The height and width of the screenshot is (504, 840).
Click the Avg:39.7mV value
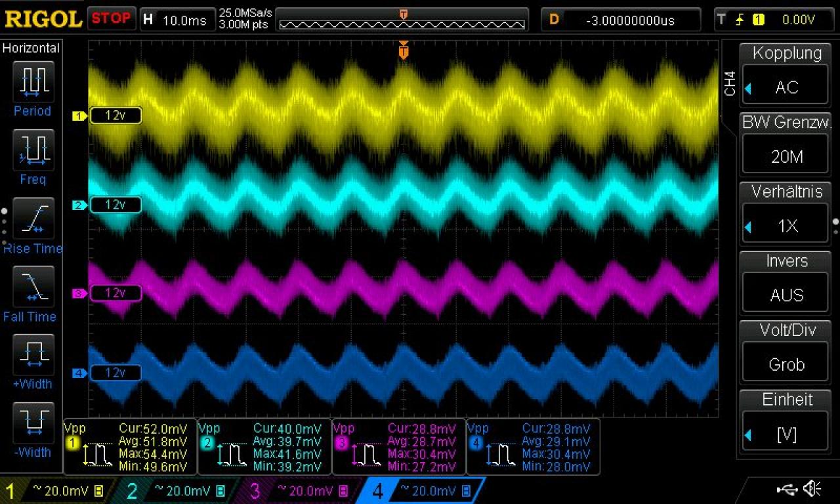coord(287,442)
